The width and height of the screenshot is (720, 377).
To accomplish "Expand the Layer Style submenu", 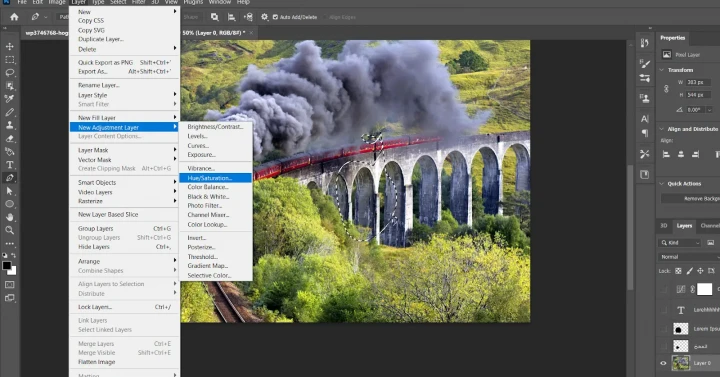I will click(124, 95).
